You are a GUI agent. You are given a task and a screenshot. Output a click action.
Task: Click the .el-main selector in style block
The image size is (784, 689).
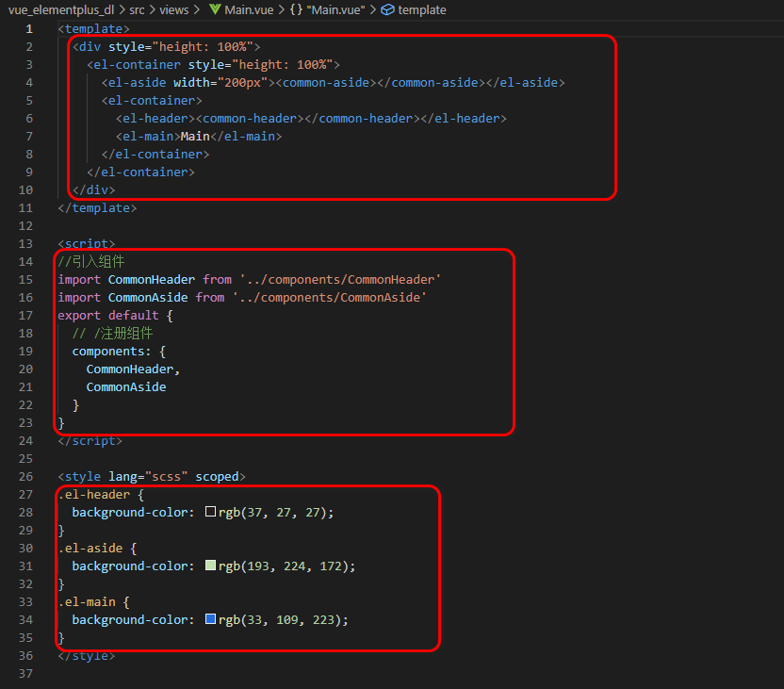(87, 602)
